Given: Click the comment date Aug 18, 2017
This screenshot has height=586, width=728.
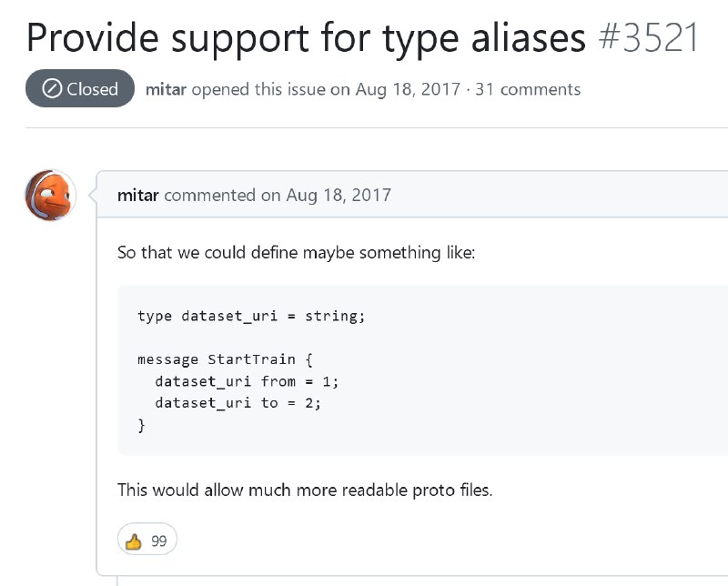Looking at the screenshot, I should [339, 195].
